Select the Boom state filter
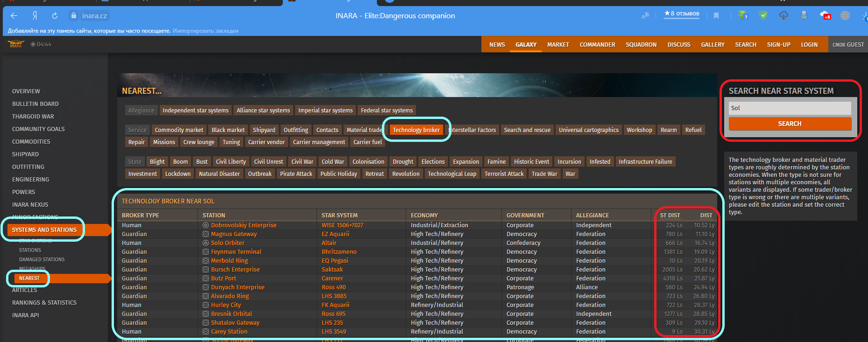This screenshot has height=342, width=868. pos(180,162)
